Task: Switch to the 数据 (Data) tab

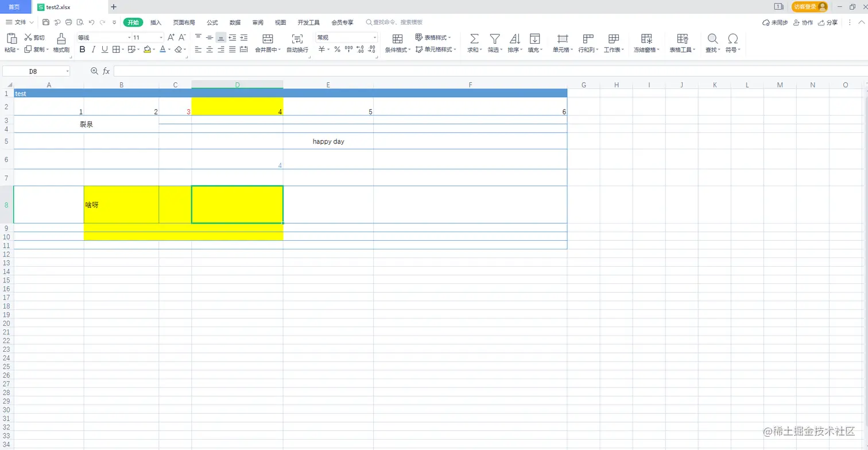Action: [235, 22]
